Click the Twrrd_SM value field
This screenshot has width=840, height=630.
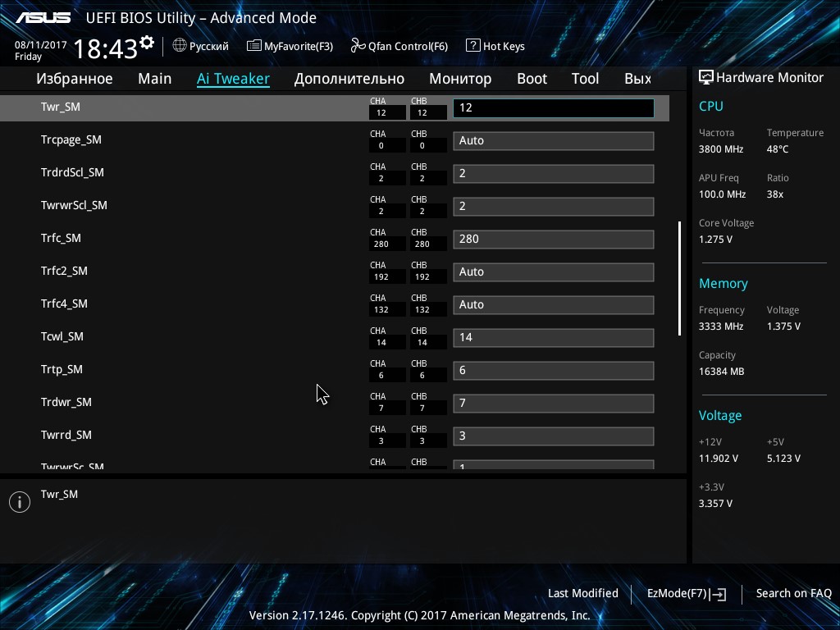554,436
